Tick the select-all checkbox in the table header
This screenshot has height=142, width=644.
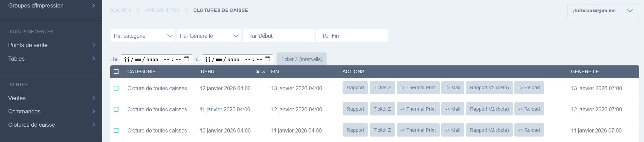116,72
